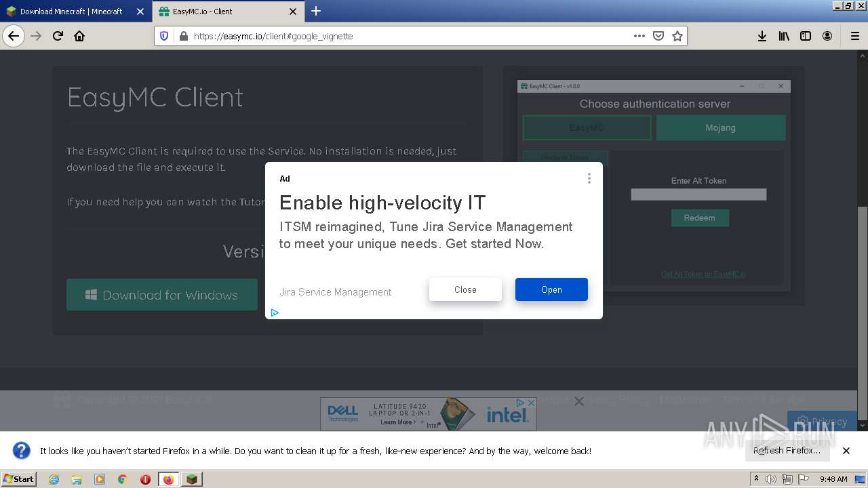Viewport: 868px width, 488px height.
Task: Open ad options three-dot menu
Action: pyautogui.click(x=589, y=178)
